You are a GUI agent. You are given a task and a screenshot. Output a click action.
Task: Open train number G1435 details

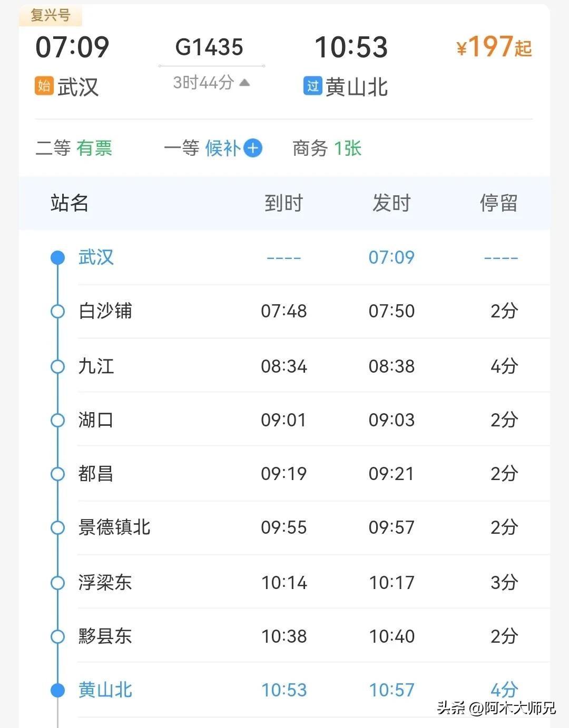(x=209, y=47)
